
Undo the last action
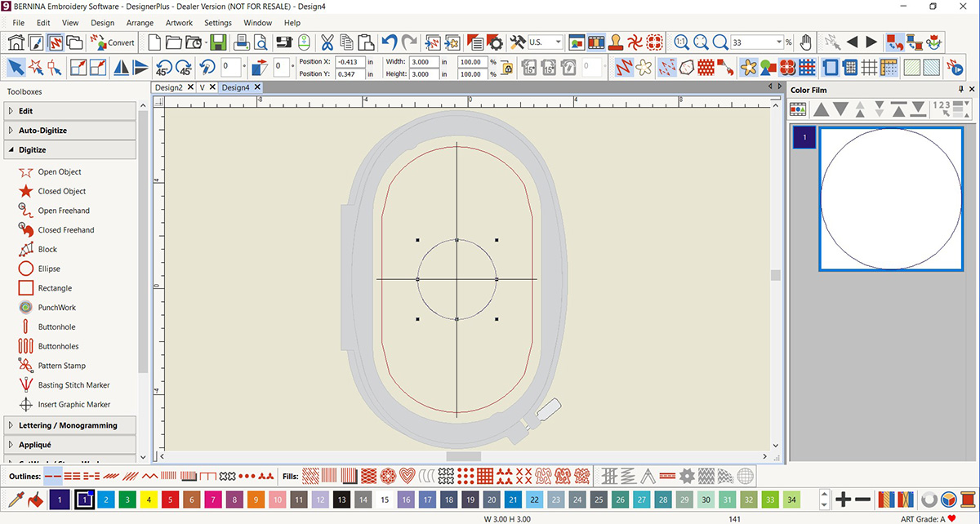(390, 42)
